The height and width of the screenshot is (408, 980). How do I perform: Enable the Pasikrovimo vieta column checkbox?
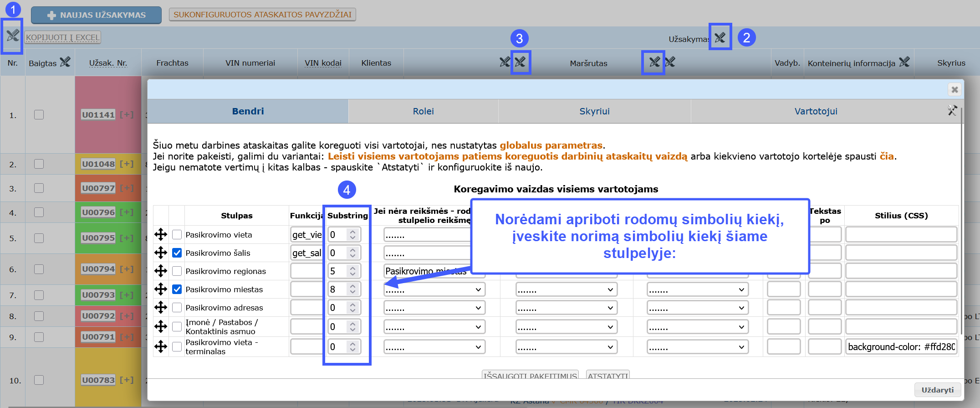(x=177, y=235)
